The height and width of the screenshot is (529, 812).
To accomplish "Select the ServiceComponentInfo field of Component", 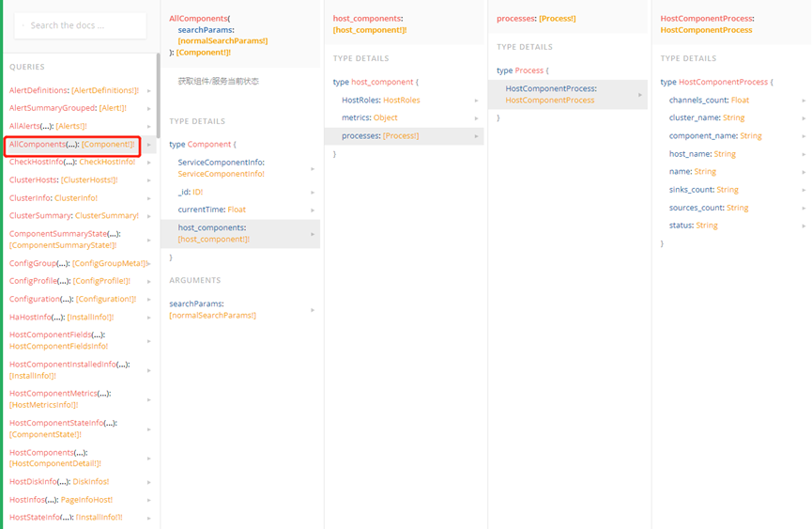I will tap(222, 168).
